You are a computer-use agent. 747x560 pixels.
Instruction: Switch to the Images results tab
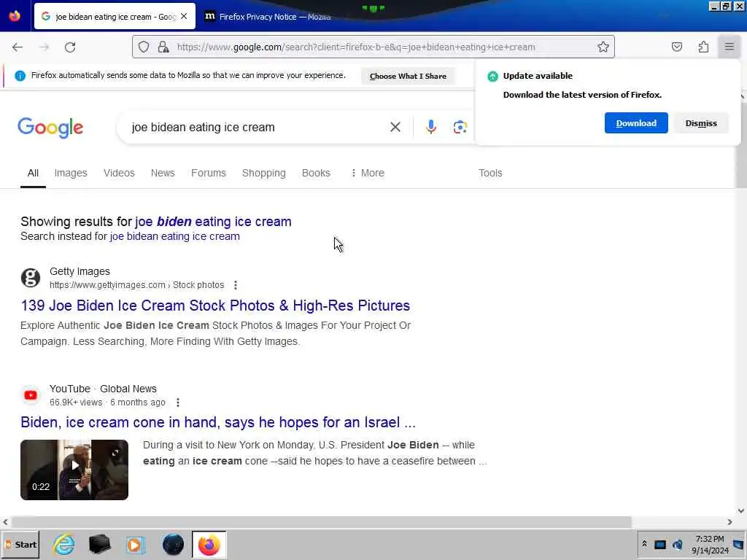point(71,173)
